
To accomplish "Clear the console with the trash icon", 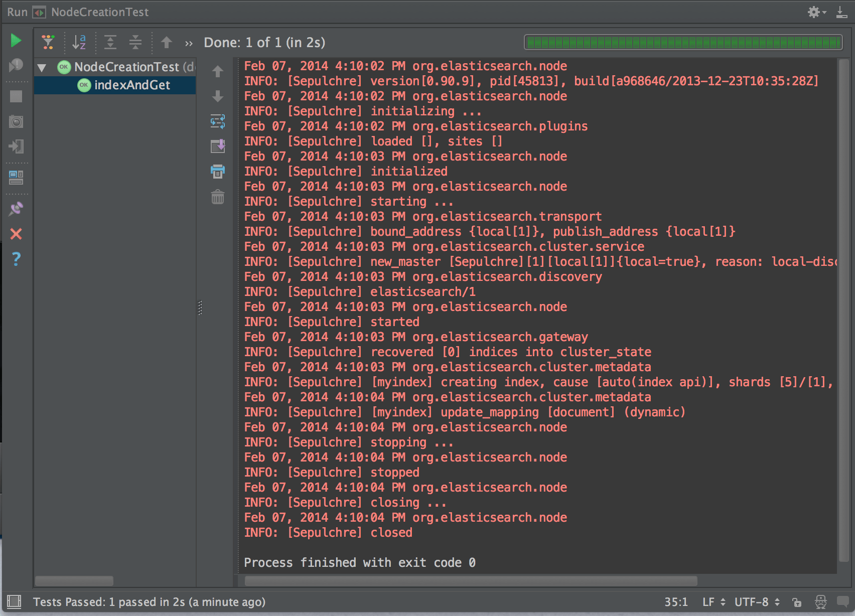I will pyautogui.click(x=218, y=197).
